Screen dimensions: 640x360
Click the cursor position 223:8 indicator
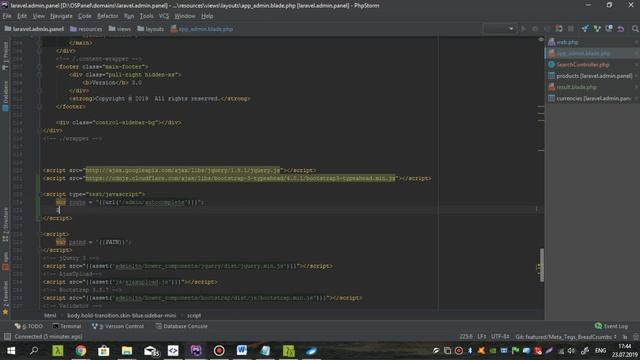(466, 337)
